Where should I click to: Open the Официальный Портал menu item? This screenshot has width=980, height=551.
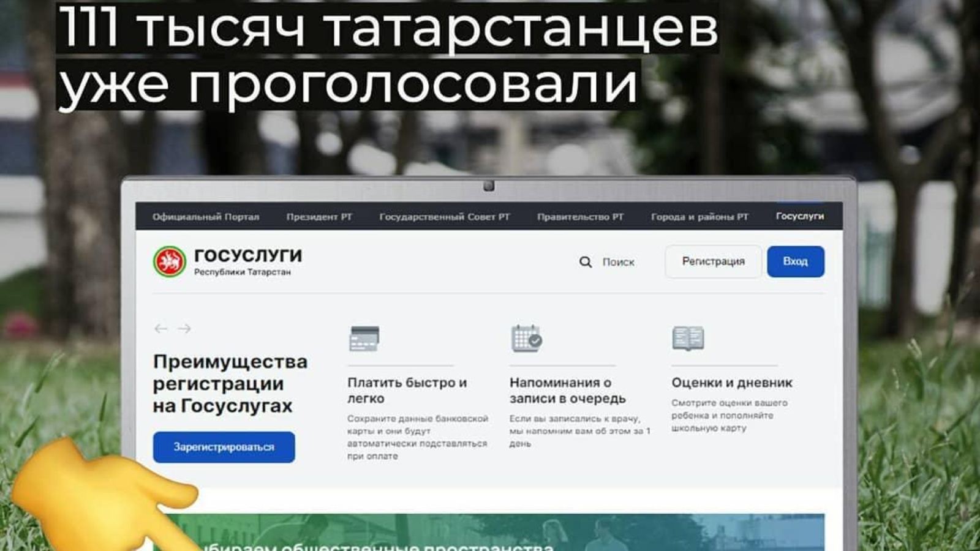206,217
